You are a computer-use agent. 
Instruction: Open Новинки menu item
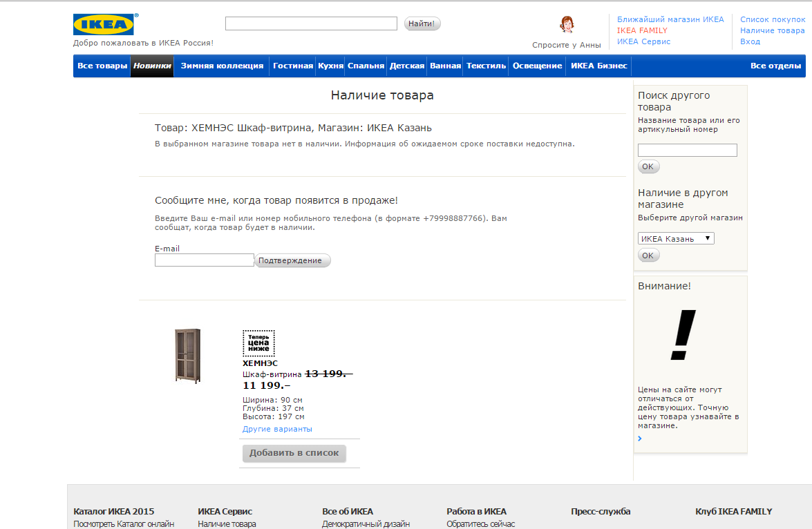point(152,66)
